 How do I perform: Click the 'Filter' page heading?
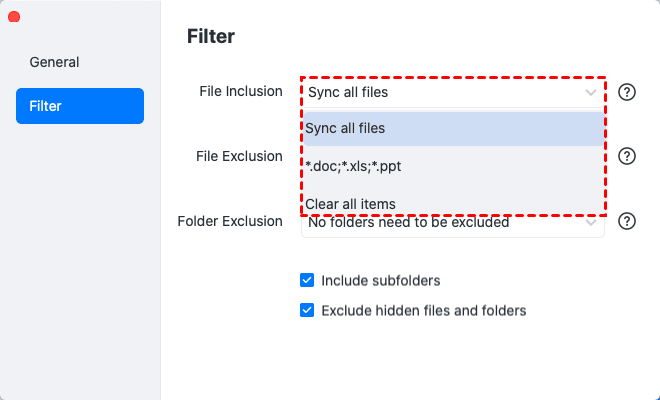pyautogui.click(x=211, y=37)
